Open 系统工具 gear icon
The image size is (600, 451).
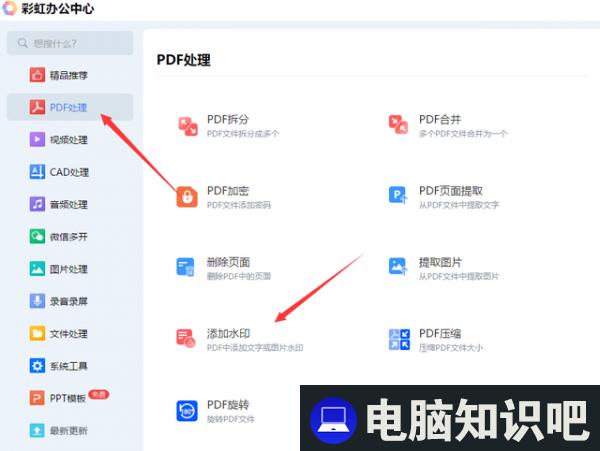(x=37, y=366)
